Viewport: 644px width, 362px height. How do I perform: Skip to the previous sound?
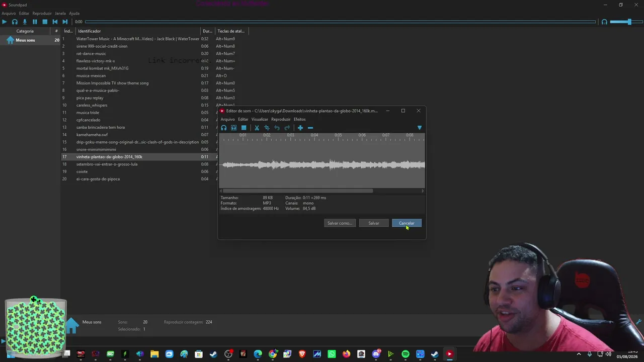[x=55, y=22]
